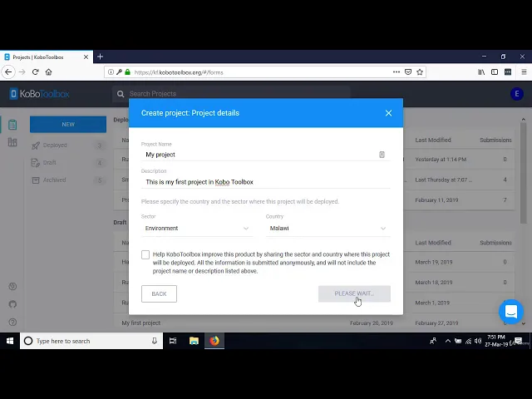The height and width of the screenshot is (399, 532).
Task: Click the Pocket save icon
Action: pyautogui.click(x=408, y=72)
